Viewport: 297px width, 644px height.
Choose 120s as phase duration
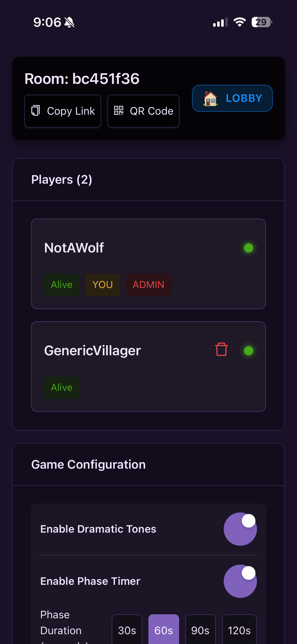click(239, 630)
